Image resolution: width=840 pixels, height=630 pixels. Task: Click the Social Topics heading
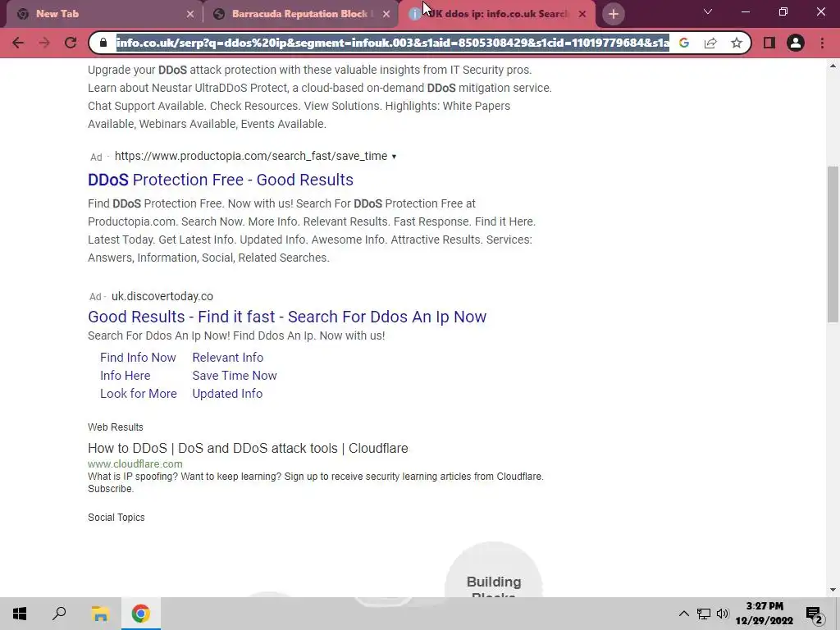coord(116,518)
